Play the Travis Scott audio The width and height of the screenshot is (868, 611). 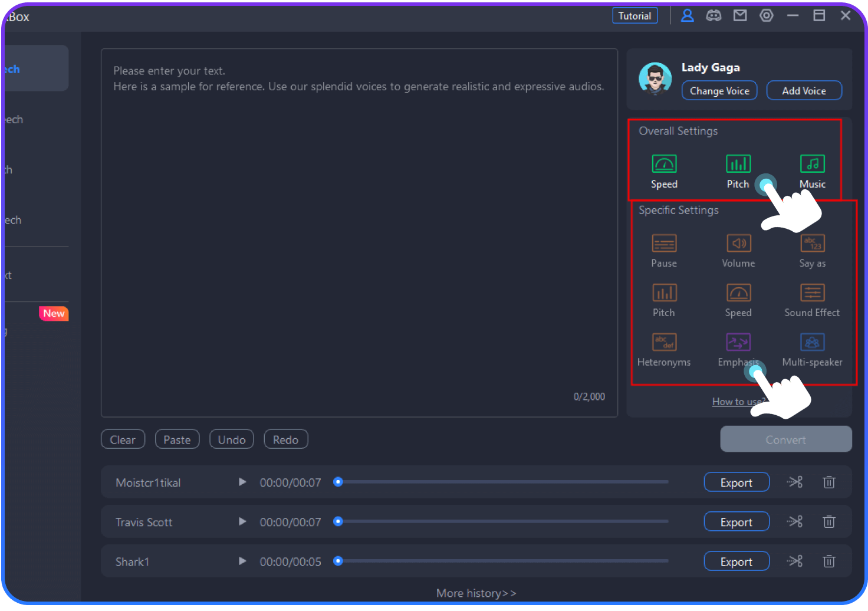tap(242, 521)
